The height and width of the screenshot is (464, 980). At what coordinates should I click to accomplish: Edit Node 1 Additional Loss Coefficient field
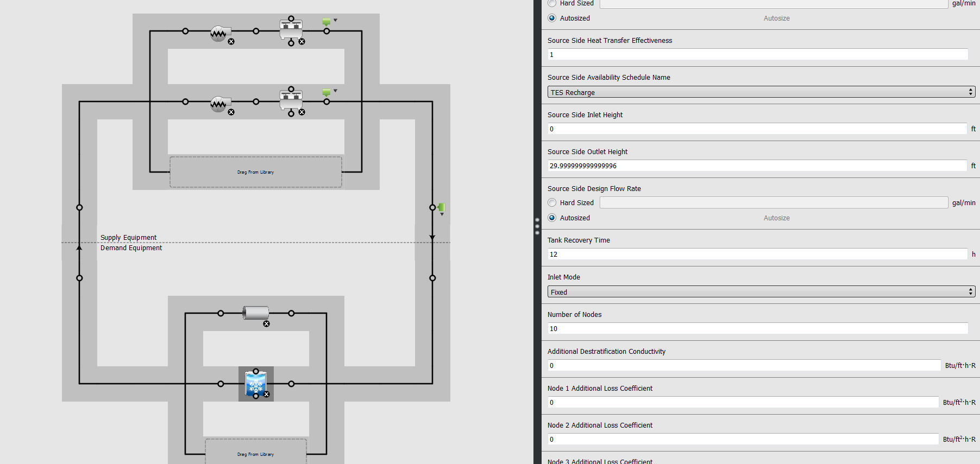point(743,402)
